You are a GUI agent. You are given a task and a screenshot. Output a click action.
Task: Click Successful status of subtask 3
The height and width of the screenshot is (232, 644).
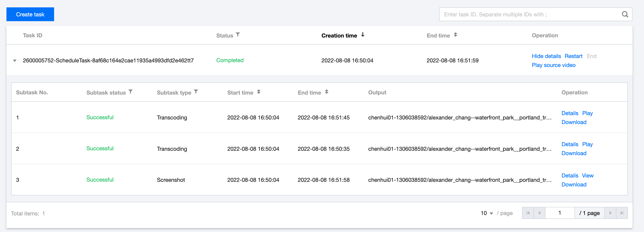pyautogui.click(x=100, y=180)
